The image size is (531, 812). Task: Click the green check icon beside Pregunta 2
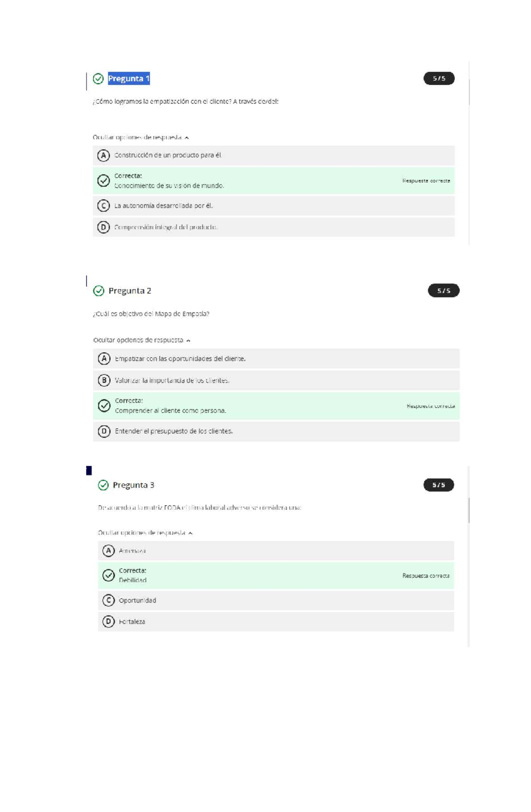click(x=99, y=291)
